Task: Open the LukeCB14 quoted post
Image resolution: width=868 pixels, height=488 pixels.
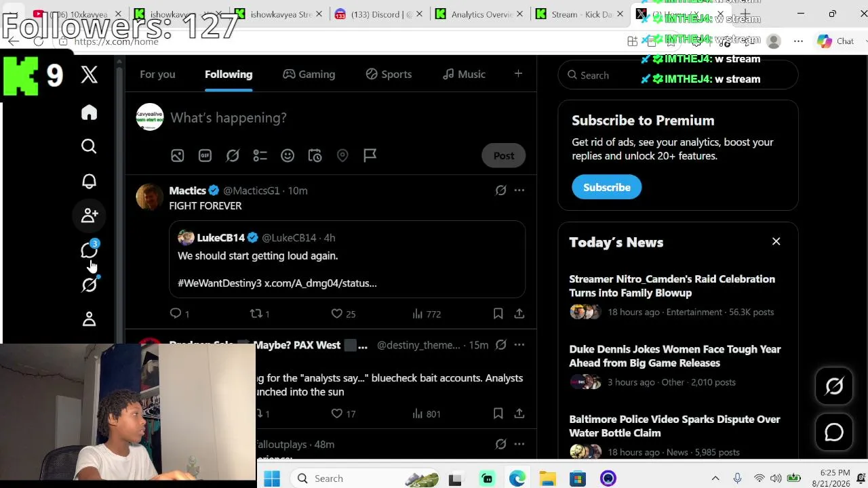Action: click(347, 260)
